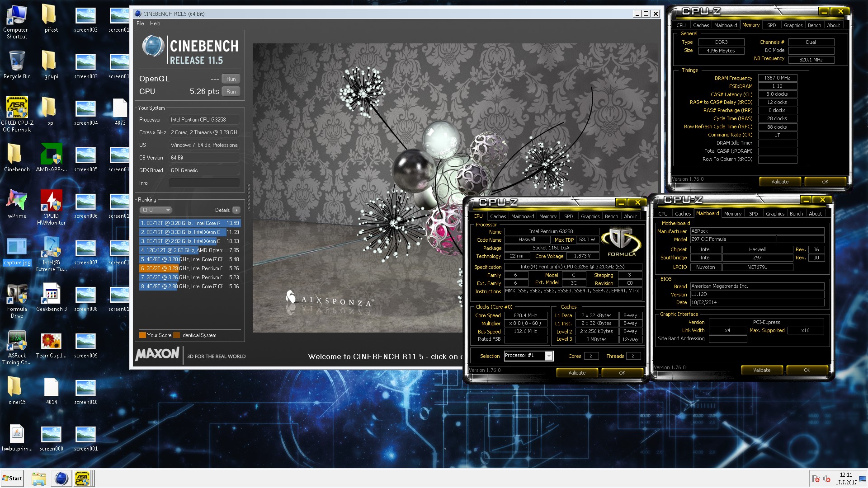Image resolution: width=868 pixels, height=488 pixels.
Task: Switch to Bench tab in CPU-Z CPU window
Action: pos(611,216)
